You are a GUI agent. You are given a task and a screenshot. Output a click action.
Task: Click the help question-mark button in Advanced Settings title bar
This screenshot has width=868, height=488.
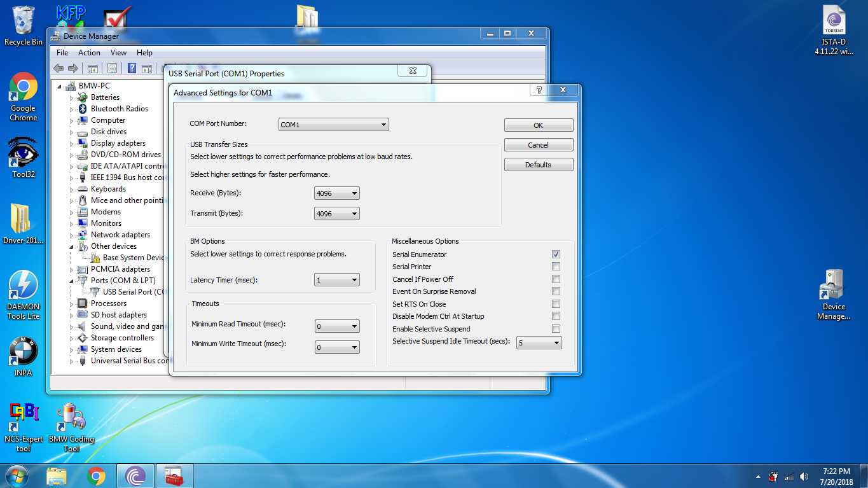point(539,90)
